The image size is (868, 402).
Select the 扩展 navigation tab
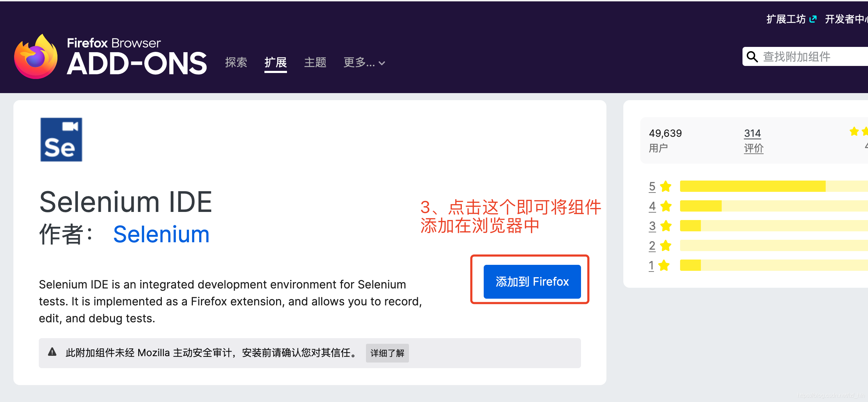pyautogui.click(x=275, y=63)
